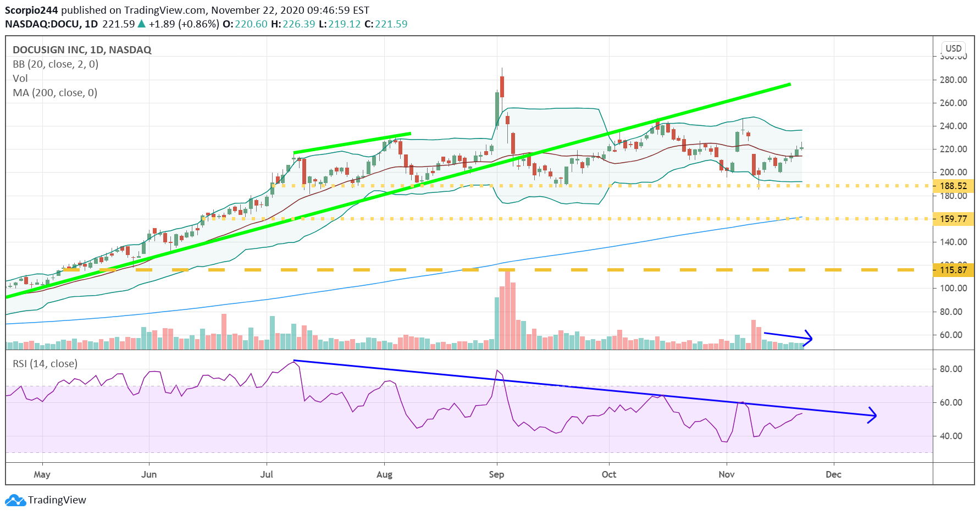980x515 pixels.
Task: Click the C: 221.59 close value
Action: pos(386,24)
